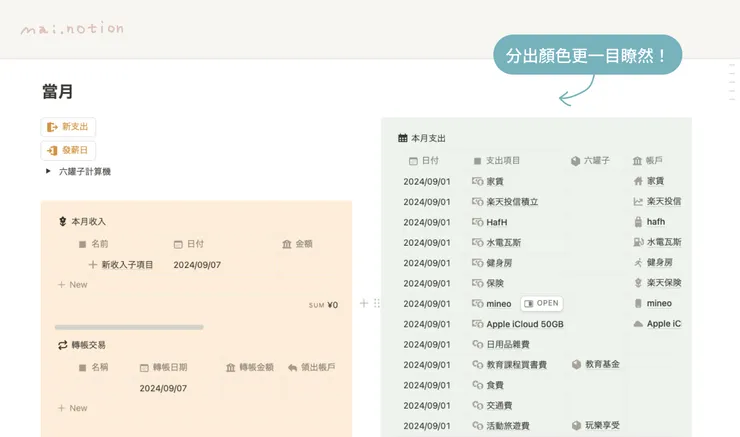This screenshot has width=740, height=437.
Task: Click the horizontal scrollbar under 本月收入
Action: [129, 327]
